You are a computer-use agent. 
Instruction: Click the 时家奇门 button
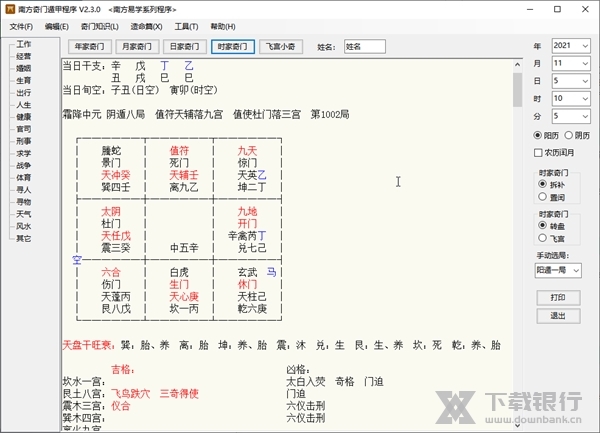pos(233,47)
